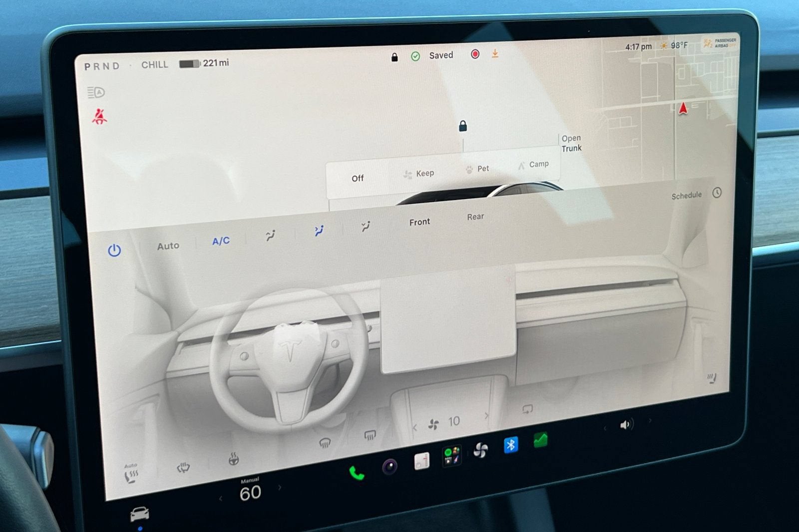Open Bluetooth settings
The width and height of the screenshot is (799, 532).
[x=510, y=445]
